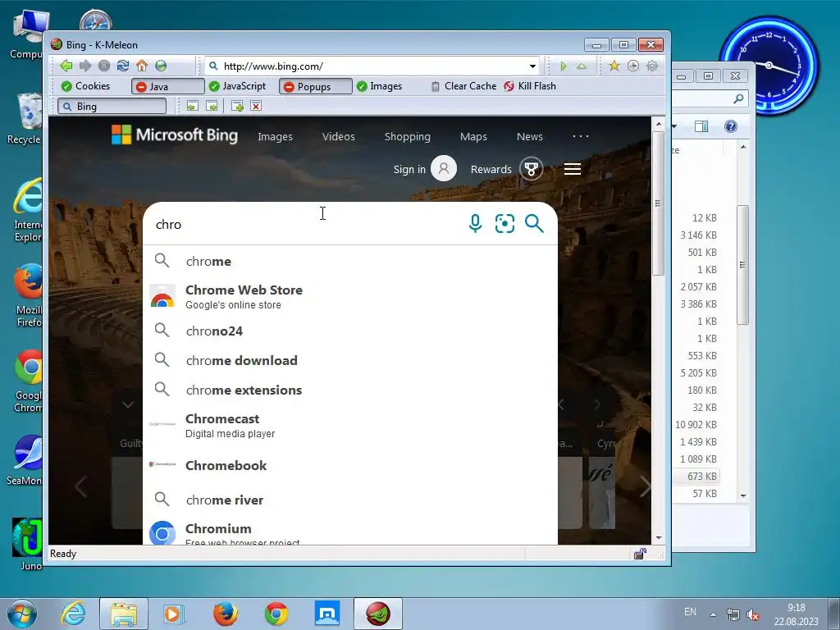
Task: Click the green Go arrow beside the URL bar
Action: pyautogui.click(x=563, y=66)
